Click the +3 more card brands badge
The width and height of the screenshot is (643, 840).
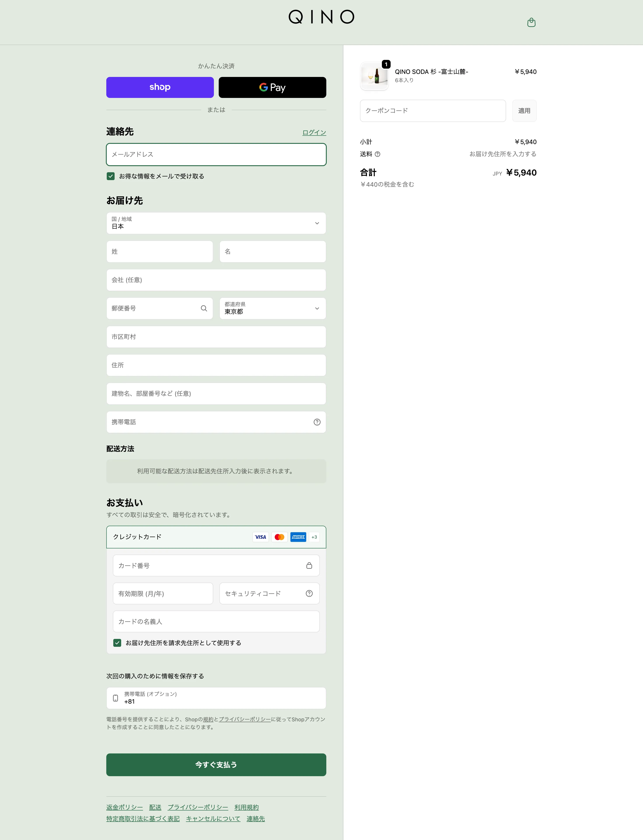314,537
